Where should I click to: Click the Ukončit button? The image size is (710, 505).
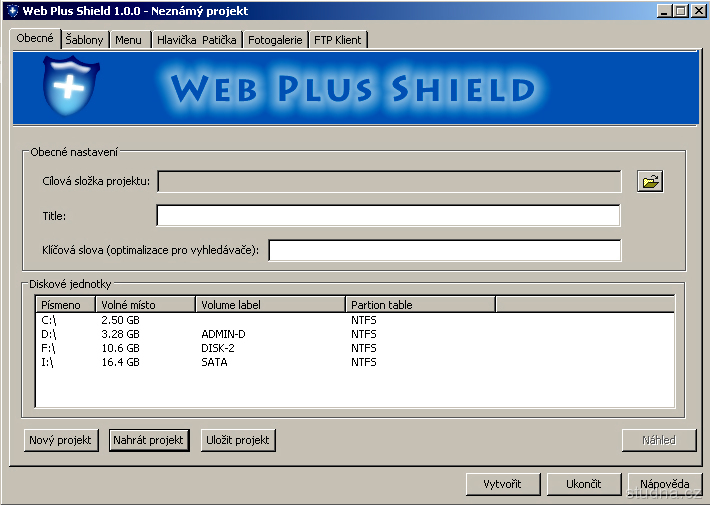584,484
